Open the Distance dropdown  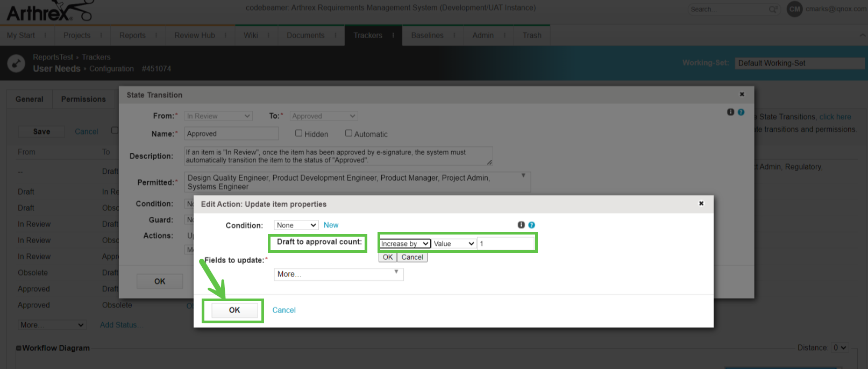coord(839,348)
